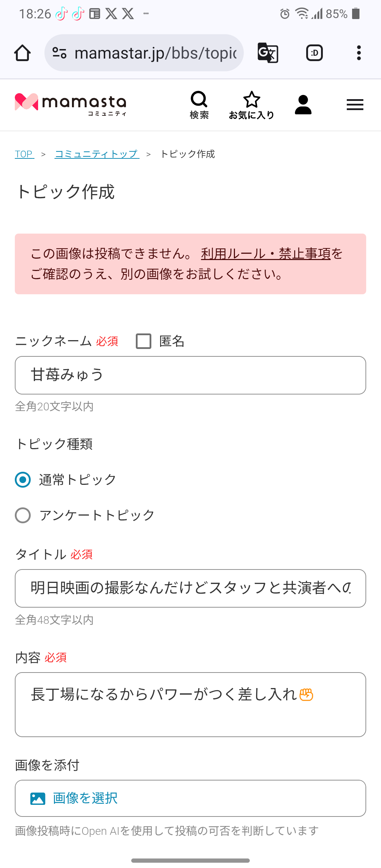
Task: Go to TOP breadcrumb link
Action: click(24, 154)
